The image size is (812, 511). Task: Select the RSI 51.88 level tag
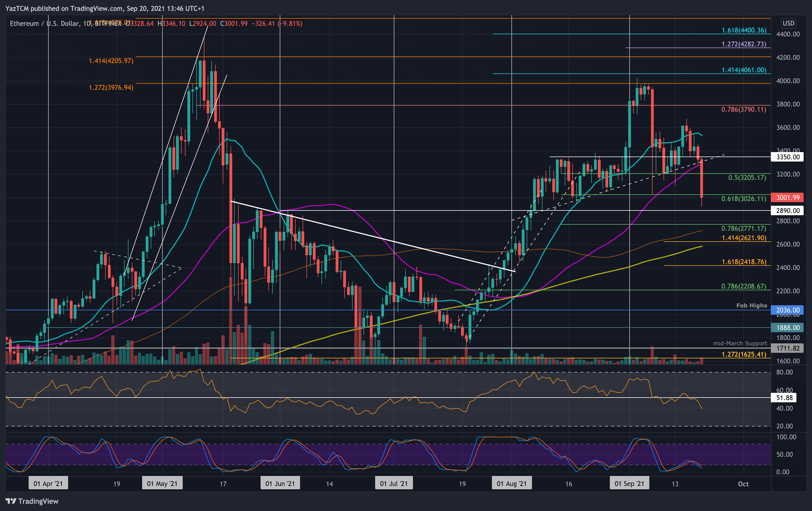tap(784, 398)
